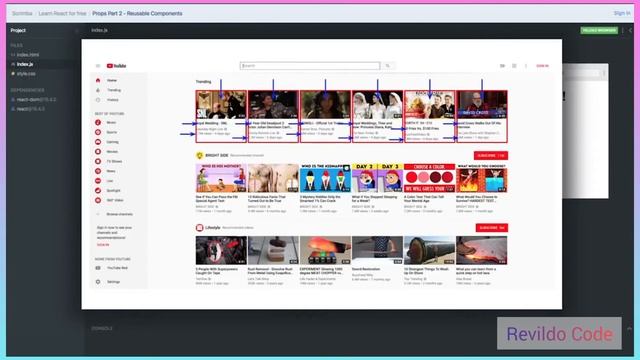640x360 pixels.
Task: Open the royal weddings brides thumbnail
Action: point(378,105)
